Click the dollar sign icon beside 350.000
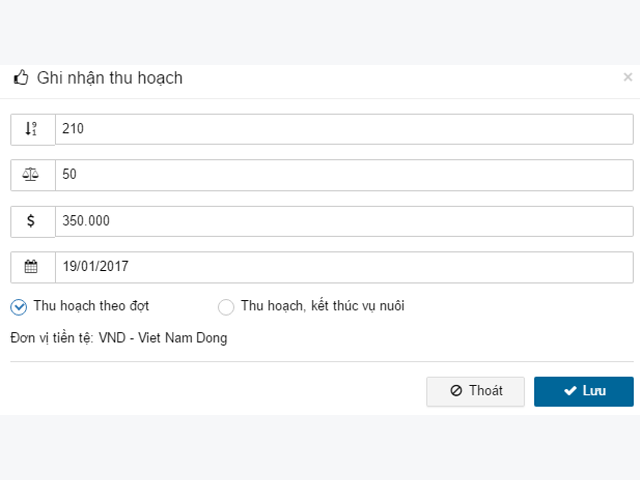 pos(31,221)
